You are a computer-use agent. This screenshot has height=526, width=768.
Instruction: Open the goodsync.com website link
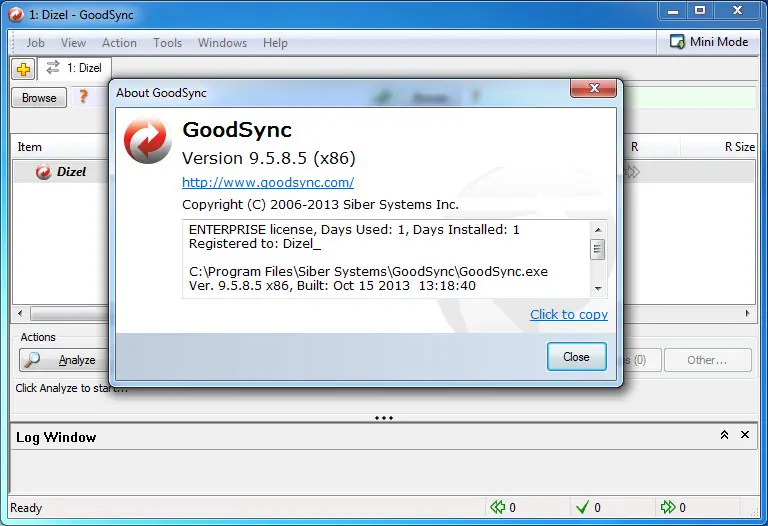tap(268, 182)
